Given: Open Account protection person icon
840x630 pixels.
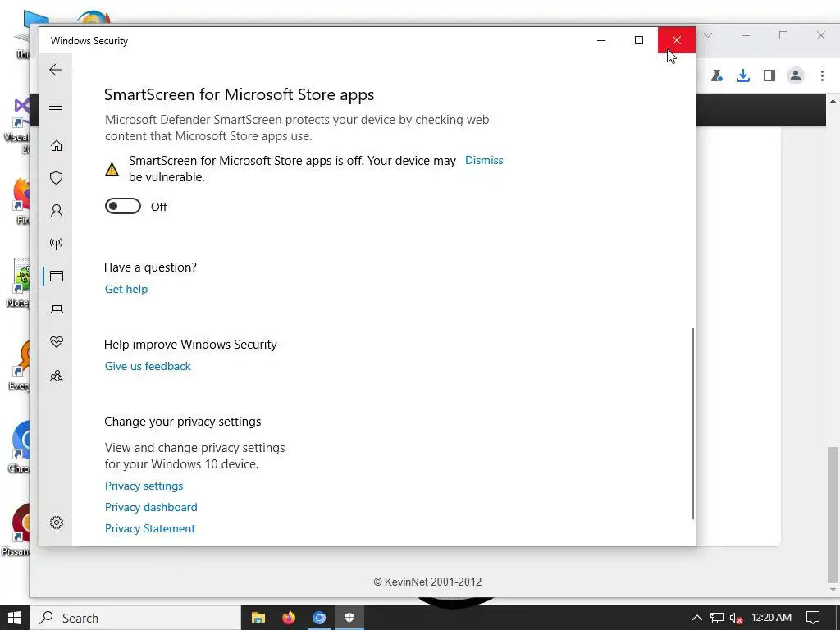Looking at the screenshot, I should click(x=57, y=211).
